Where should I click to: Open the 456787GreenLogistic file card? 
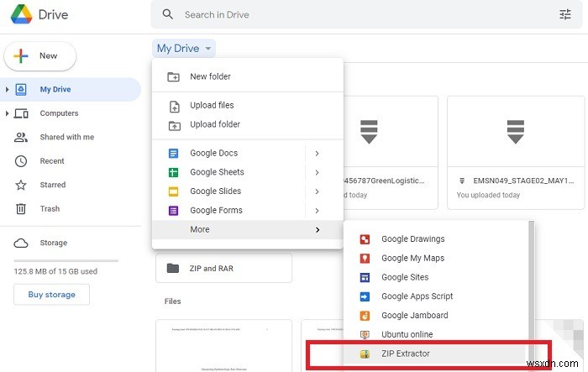coord(391,153)
